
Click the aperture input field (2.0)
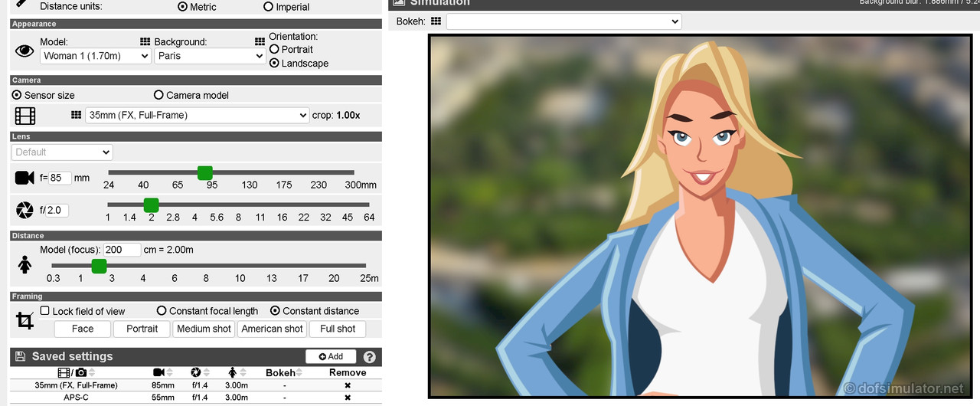pos(57,210)
